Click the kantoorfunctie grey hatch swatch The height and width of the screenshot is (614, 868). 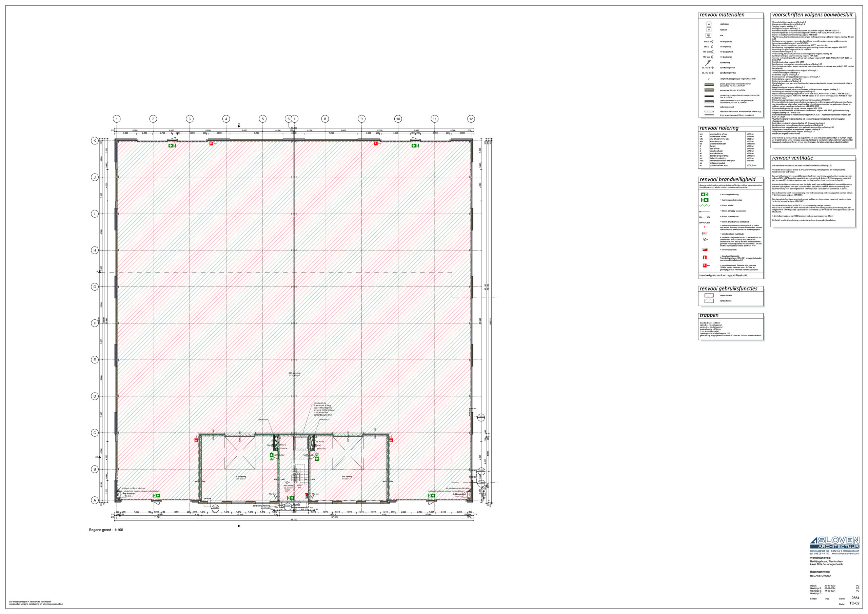(x=709, y=301)
